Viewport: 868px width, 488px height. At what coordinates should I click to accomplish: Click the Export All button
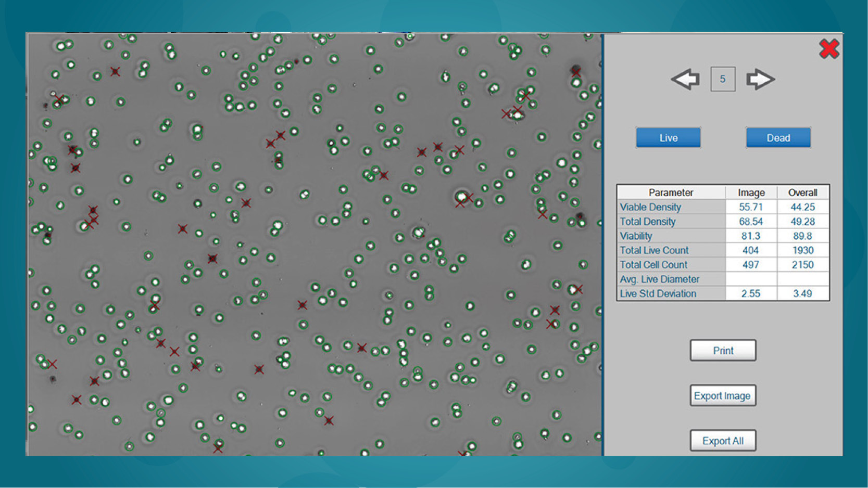coord(723,440)
